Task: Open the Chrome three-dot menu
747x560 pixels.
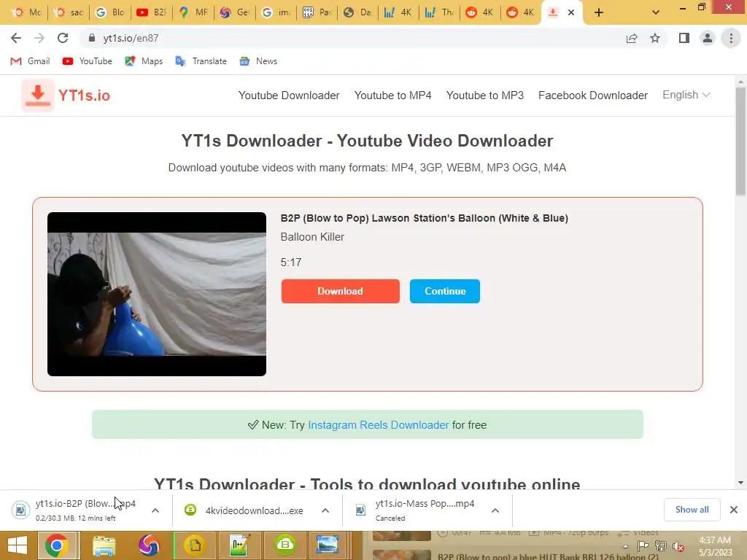Action: [x=731, y=38]
